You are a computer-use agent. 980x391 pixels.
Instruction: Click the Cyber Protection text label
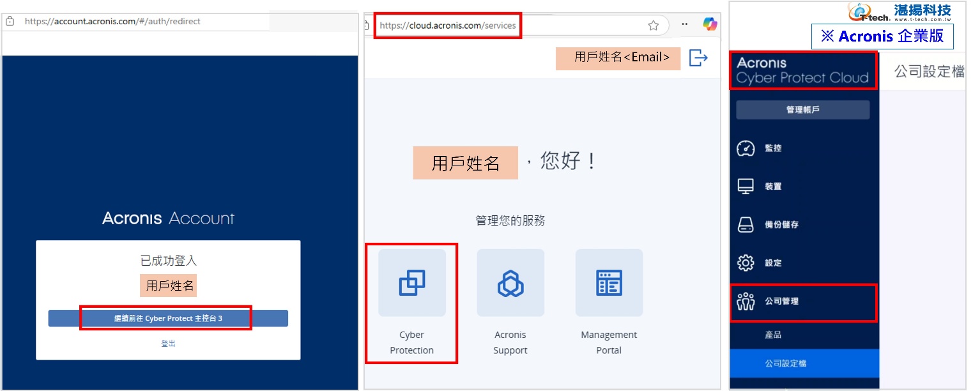(411, 342)
